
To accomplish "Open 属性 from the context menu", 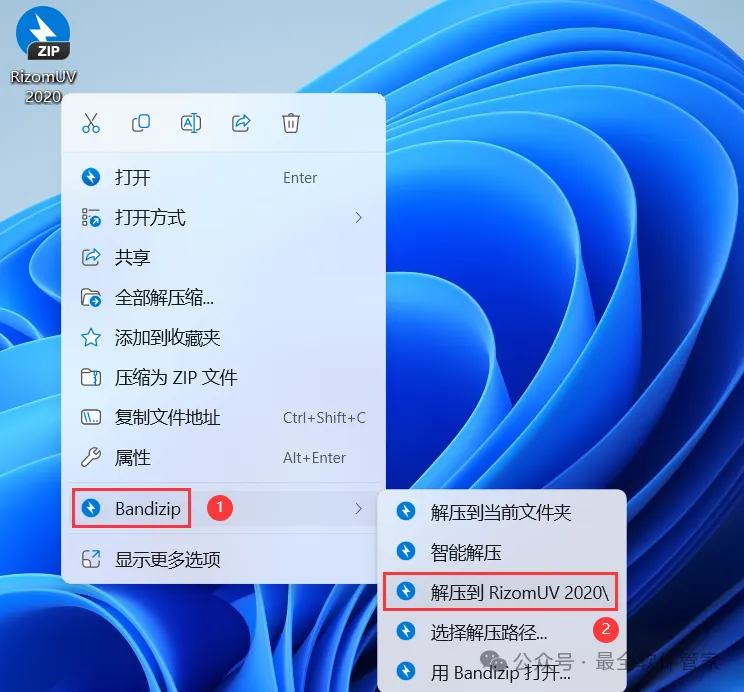I will click(223, 458).
